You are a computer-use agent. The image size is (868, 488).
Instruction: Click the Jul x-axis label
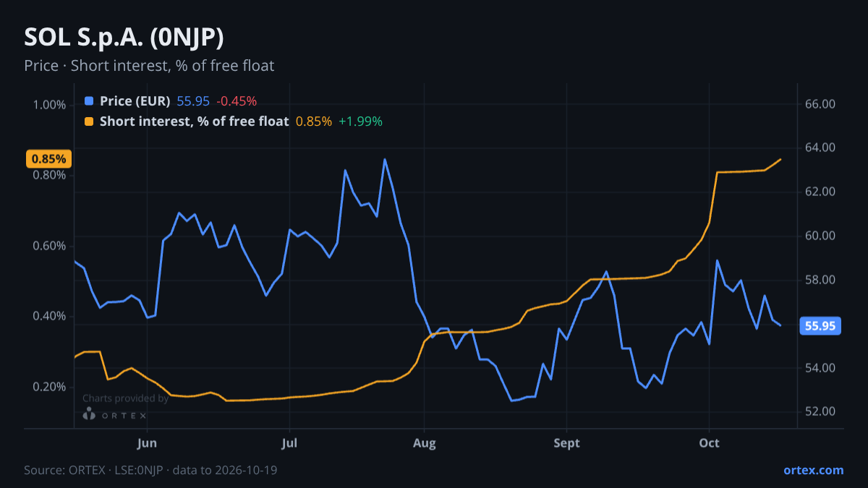tap(289, 443)
